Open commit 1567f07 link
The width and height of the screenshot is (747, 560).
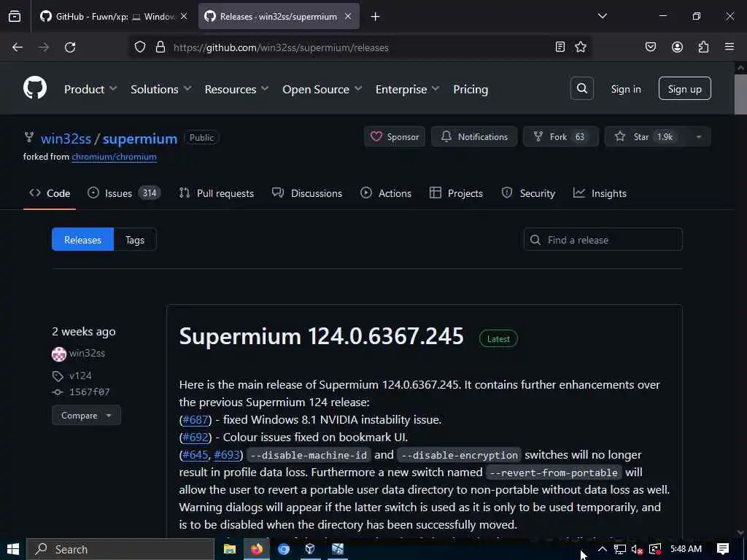coord(89,392)
